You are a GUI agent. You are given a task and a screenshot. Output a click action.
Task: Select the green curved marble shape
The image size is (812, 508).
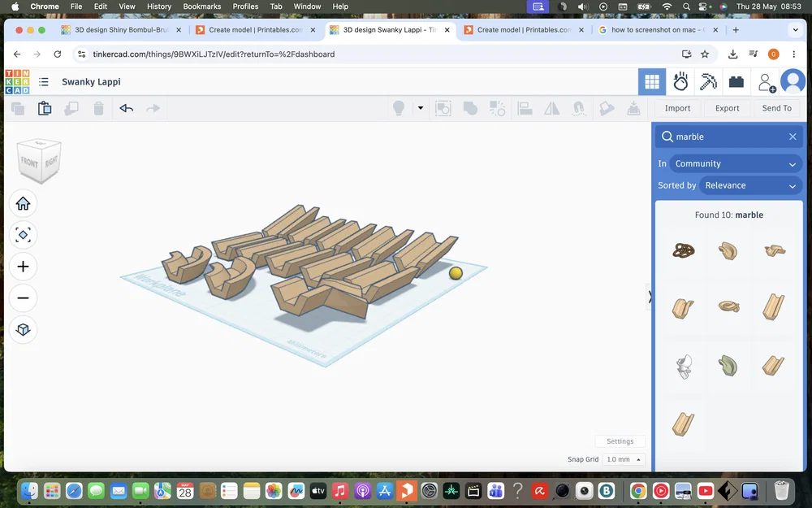pyautogui.click(x=728, y=366)
